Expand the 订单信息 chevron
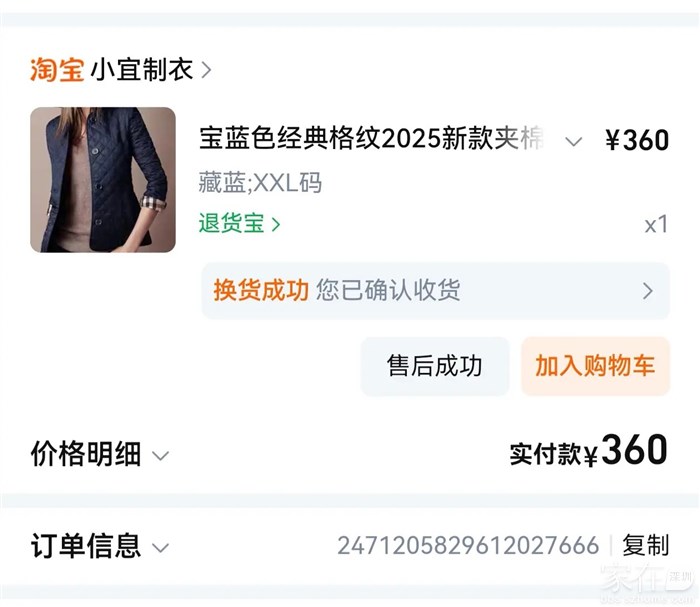This screenshot has height=607, width=700. pos(160,547)
